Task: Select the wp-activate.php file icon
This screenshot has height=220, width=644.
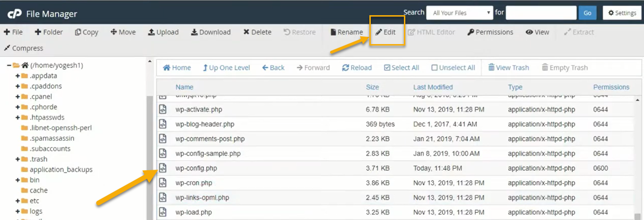Action: click(x=162, y=110)
